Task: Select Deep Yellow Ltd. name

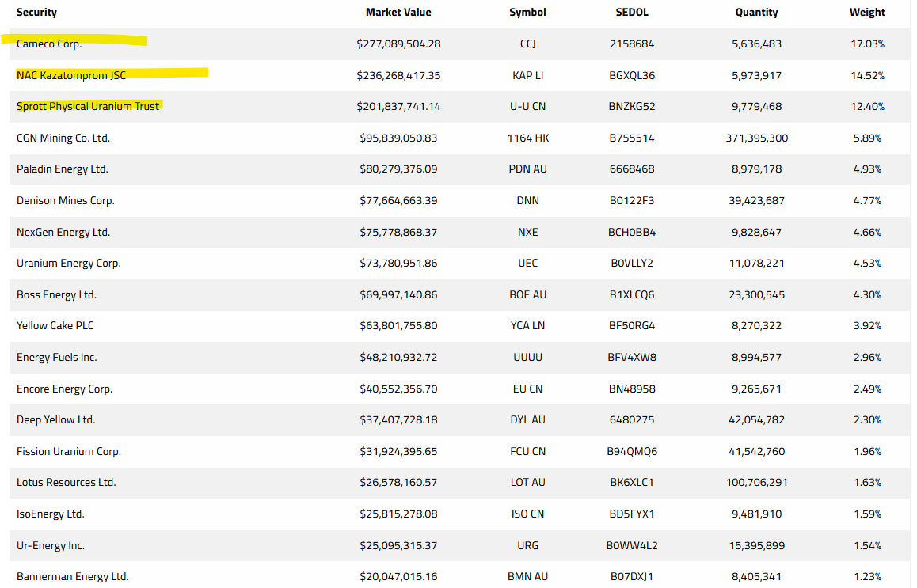Action: point(55,419)
